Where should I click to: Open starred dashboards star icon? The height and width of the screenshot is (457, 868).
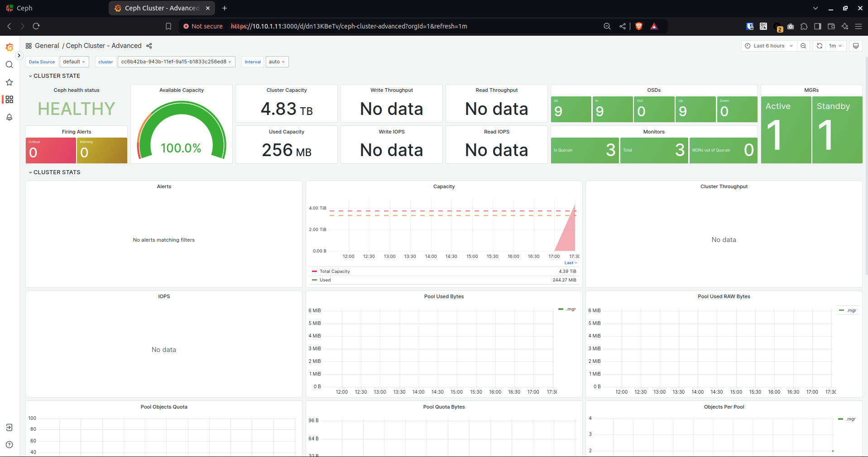[9, 82]
